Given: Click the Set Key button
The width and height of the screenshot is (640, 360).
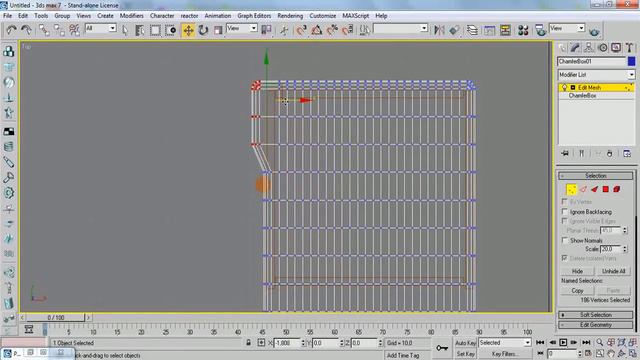Looking at the screenshot, I should click(x=465, y=354).
